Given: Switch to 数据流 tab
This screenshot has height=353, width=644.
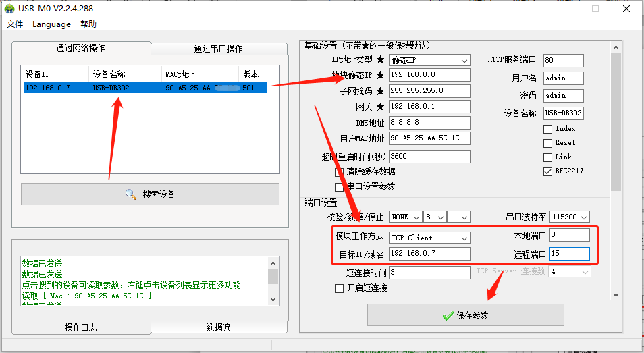Looking at the screenshot, I should click(x=219, y=327).
